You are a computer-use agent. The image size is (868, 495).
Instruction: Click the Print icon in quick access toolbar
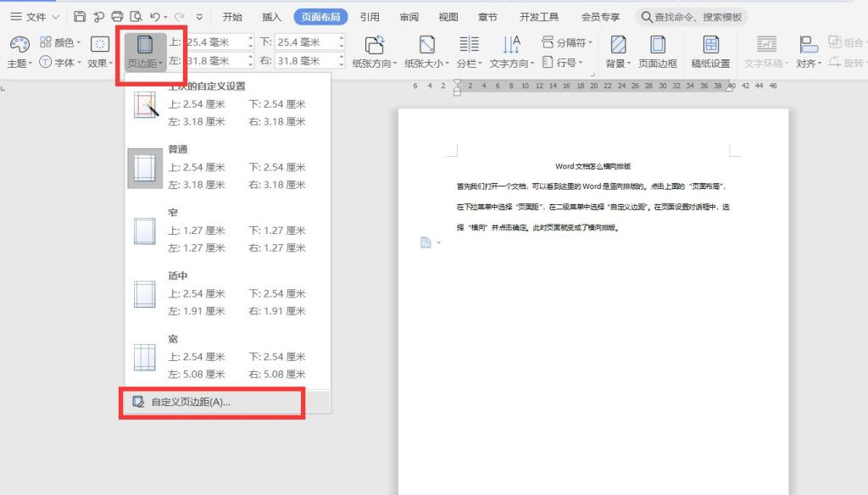click(x=117, y=17)
